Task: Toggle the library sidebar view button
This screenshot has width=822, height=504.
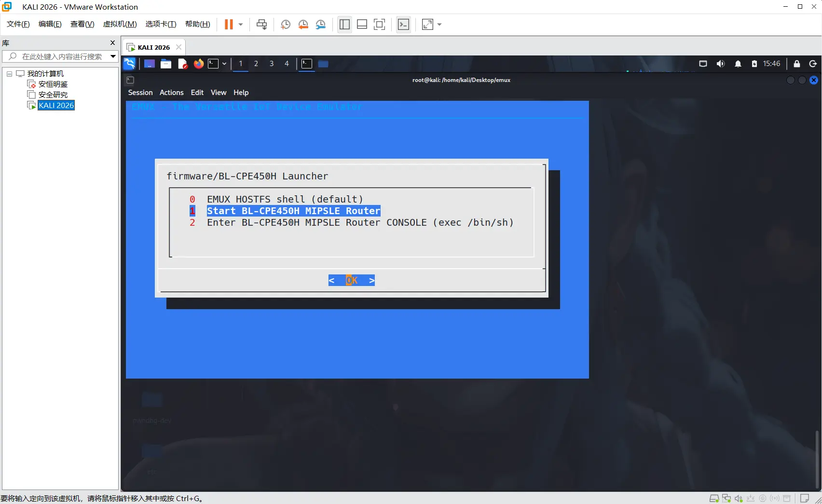Action: (344, 25)
